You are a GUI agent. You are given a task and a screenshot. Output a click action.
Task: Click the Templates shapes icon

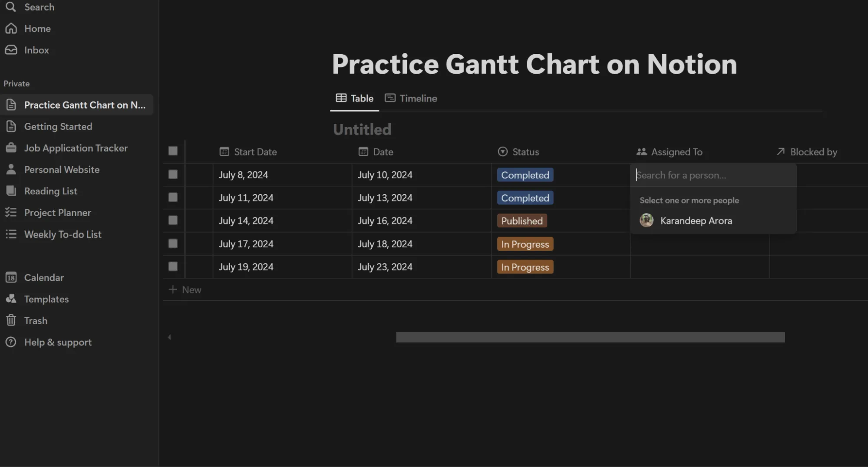point(11,299)
